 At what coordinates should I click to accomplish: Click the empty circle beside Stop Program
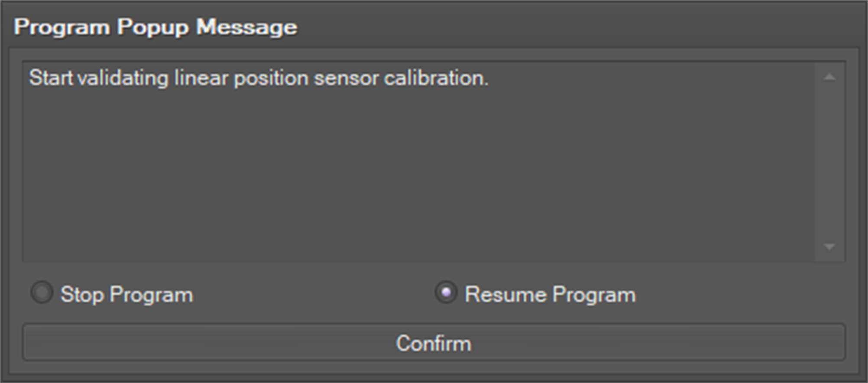point(42,292)
